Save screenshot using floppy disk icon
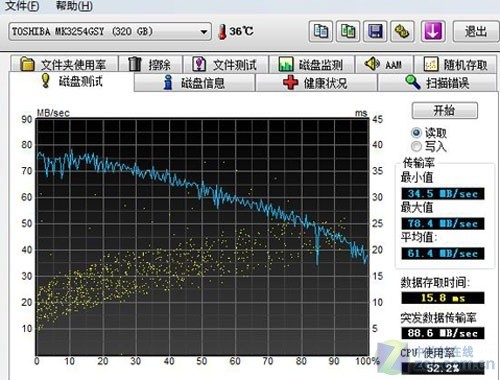This screenshot has height=380, width=500. click(375, 31)
